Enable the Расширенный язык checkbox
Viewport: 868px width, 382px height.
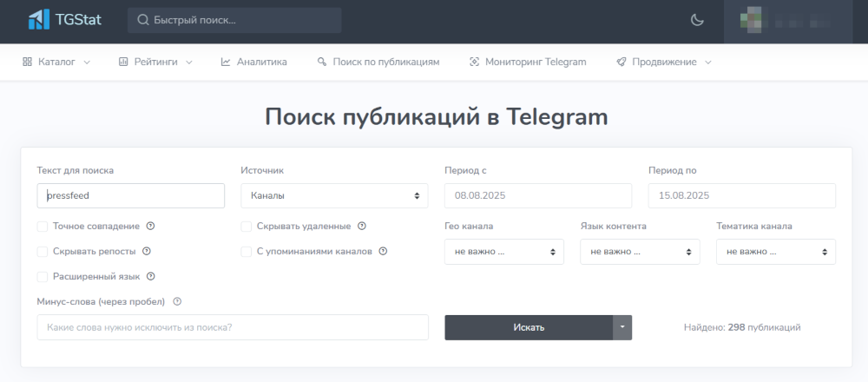pyautogui.click(x=42, y=276)
